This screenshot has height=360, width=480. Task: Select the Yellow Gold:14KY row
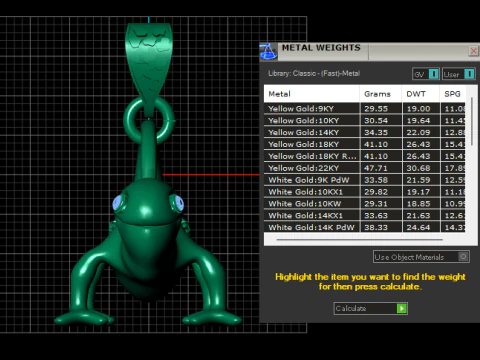365,132
